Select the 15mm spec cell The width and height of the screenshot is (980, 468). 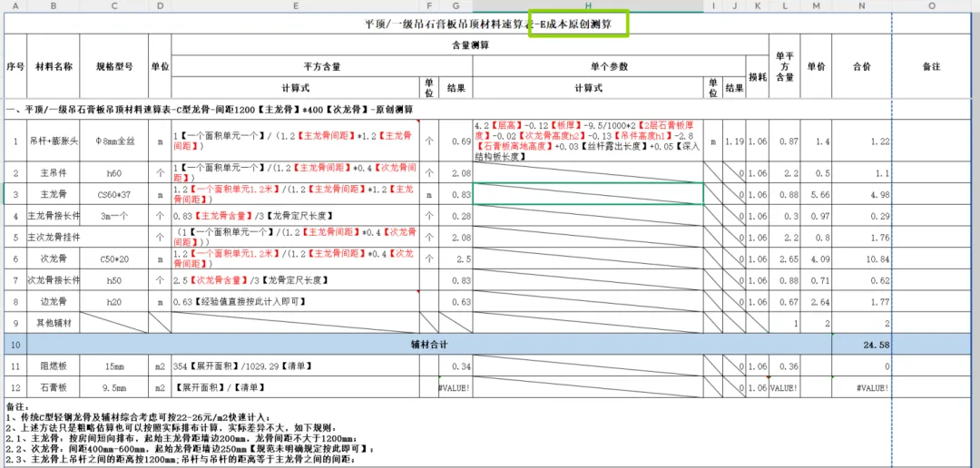click(x=113, y=366)
